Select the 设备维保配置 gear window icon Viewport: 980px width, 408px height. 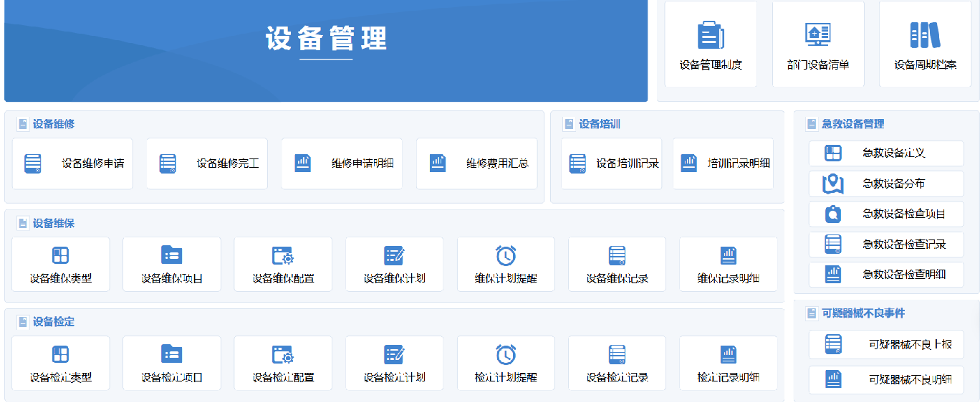[283, 255]
